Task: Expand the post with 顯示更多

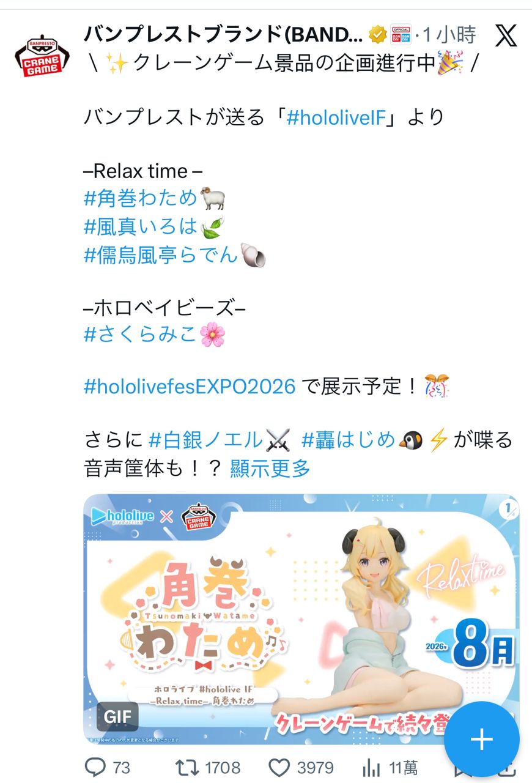Action: click(270, 469)
